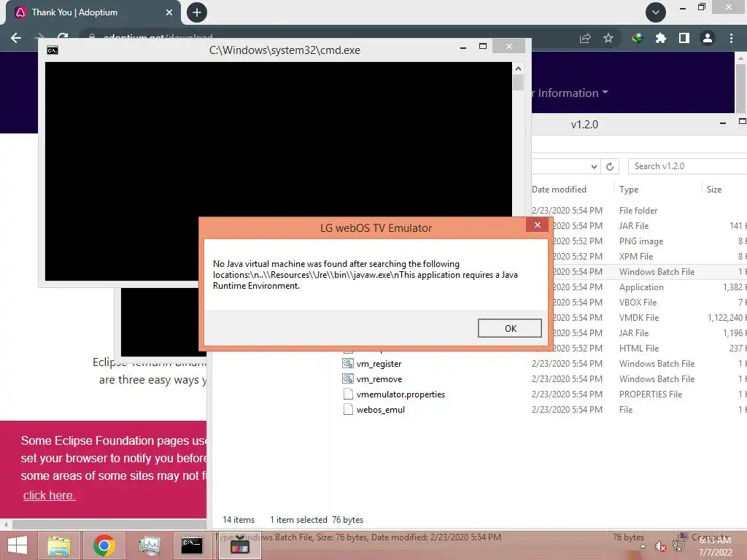Toggle the Chrome side panel icon
The width and height of the screenshot is (747, 560).
(684, 38)
